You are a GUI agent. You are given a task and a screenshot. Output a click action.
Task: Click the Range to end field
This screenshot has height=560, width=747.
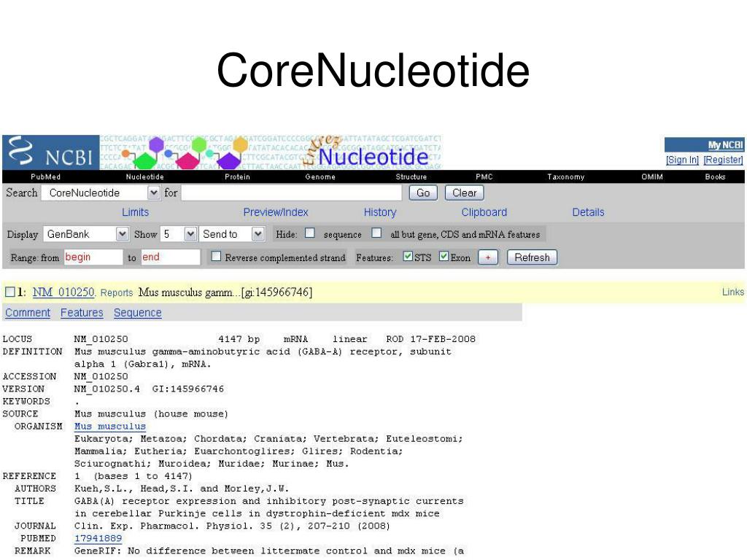[170, 257]
